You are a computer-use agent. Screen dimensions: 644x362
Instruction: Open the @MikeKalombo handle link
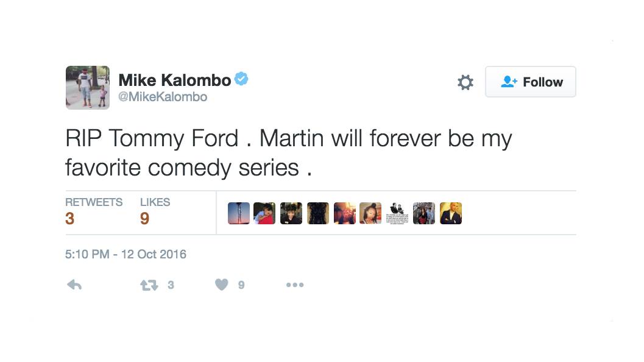(163, 97)
